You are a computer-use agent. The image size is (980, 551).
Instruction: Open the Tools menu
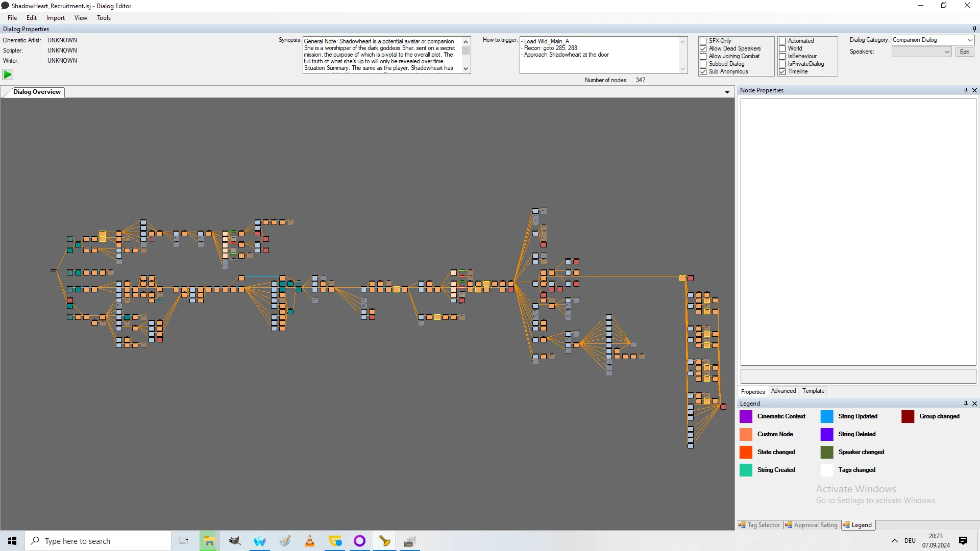104,17
